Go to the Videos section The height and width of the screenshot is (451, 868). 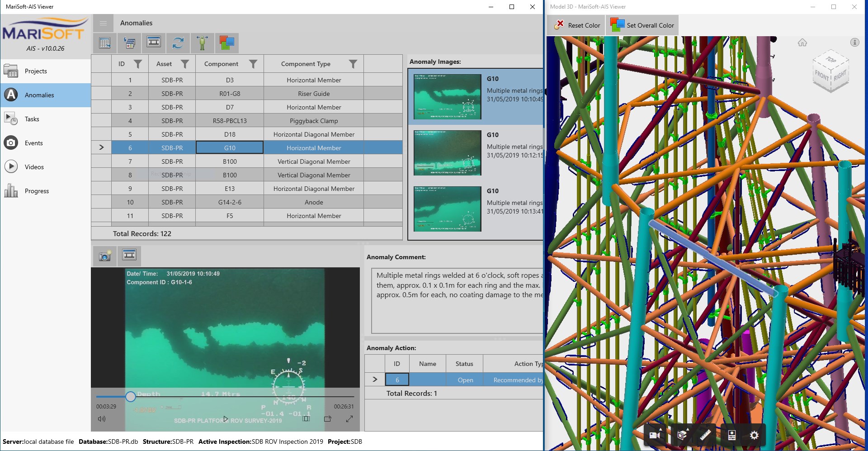click(34, 167)
